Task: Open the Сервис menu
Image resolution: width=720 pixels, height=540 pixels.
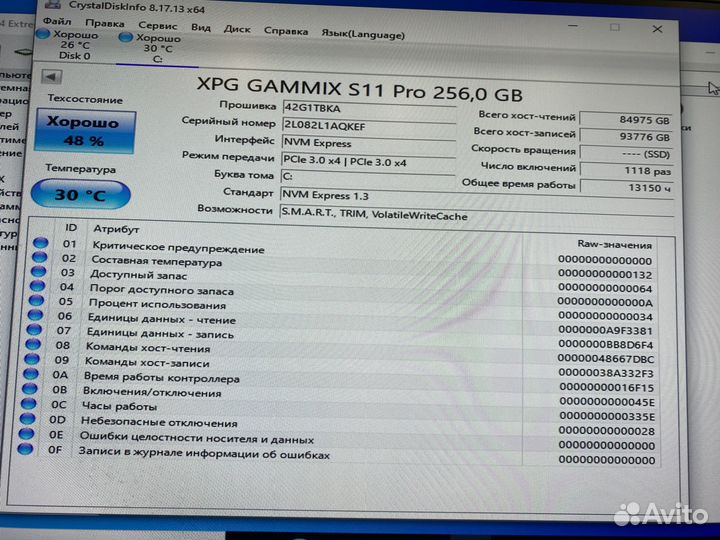Action: coord(158,26)
